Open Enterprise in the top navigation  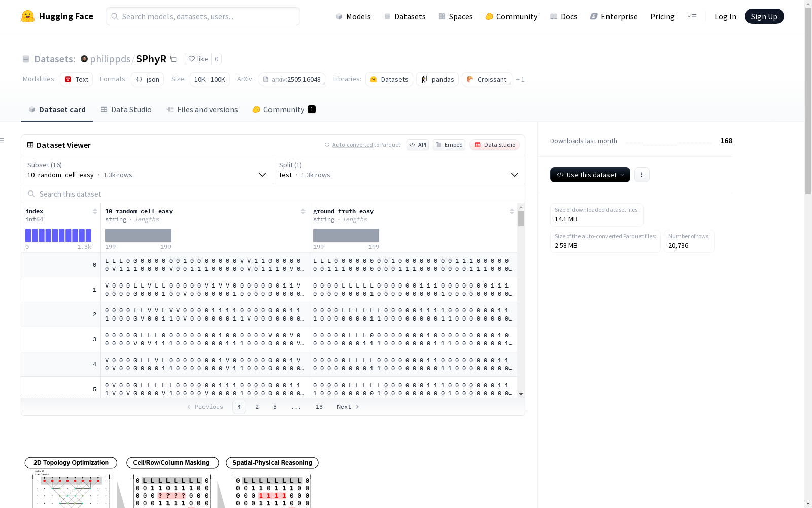pos(614,16)
